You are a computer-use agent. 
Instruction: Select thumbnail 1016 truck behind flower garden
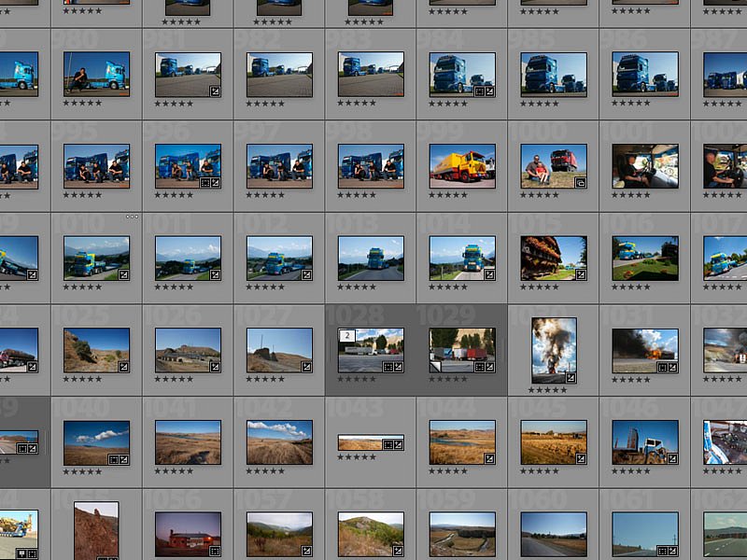click(x=645, y=259)
